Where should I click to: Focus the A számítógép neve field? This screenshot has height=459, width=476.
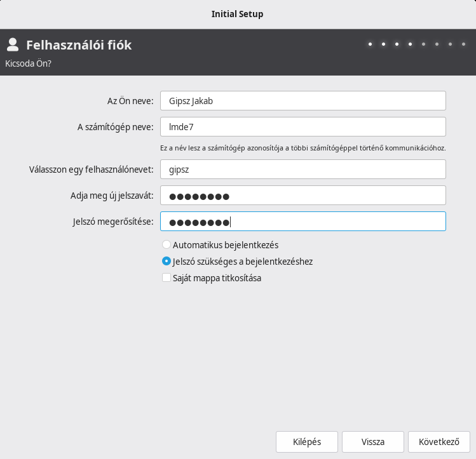303,126
